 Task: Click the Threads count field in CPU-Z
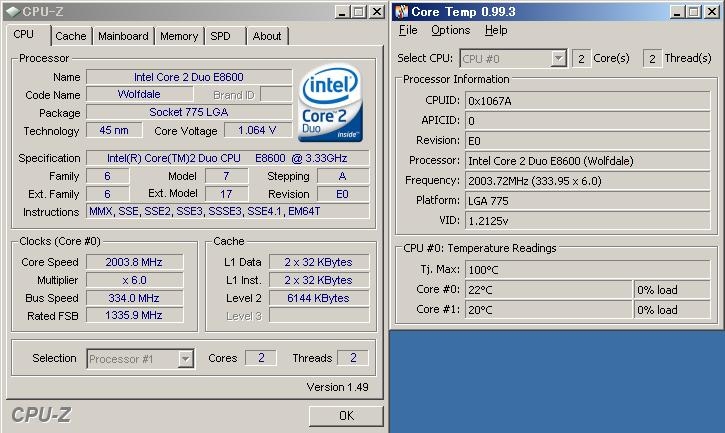click(x=353, y=358)
